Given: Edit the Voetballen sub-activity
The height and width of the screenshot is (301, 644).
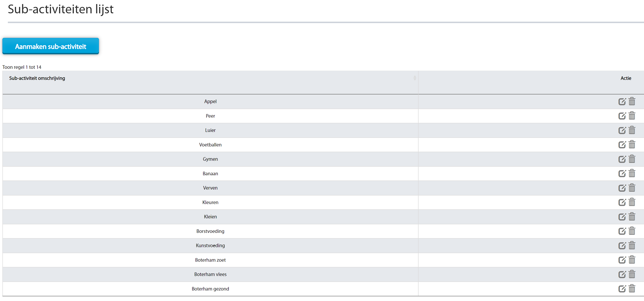Looking at the screenshot, I should (622, 145).
